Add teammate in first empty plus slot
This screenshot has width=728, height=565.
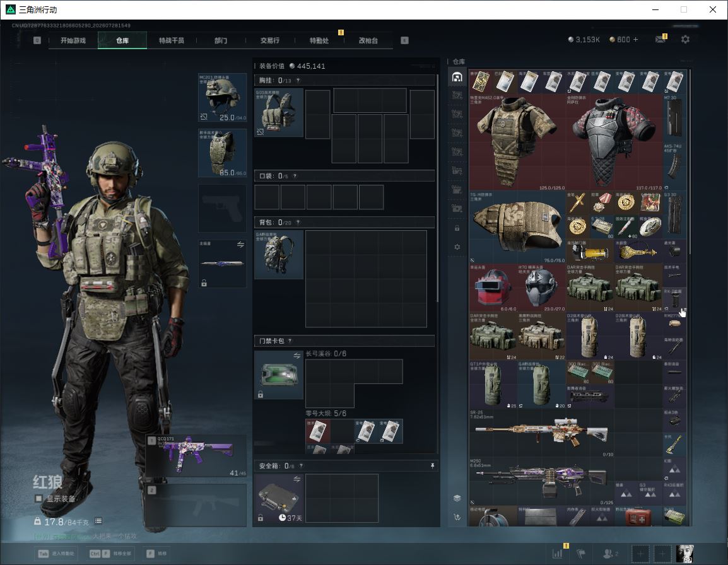[640, 554]
